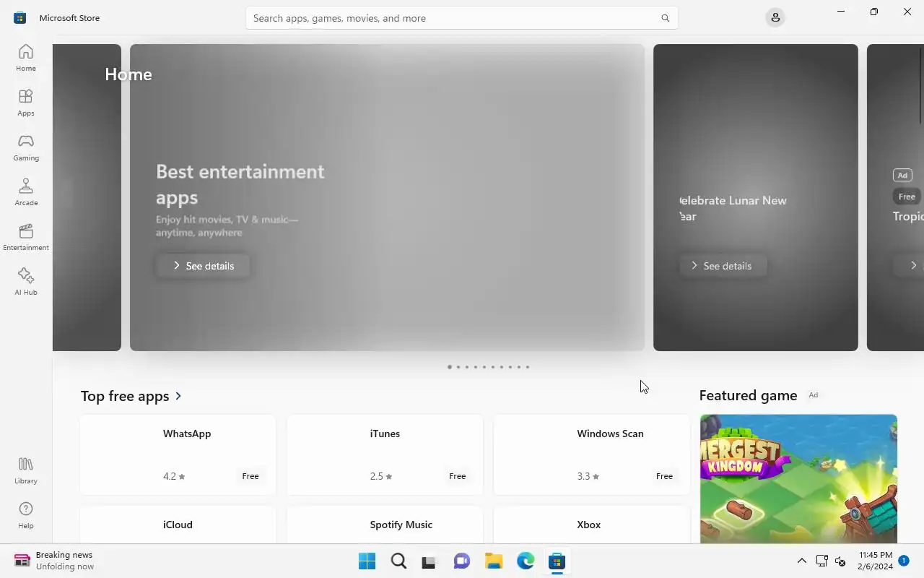Browse the Entertainment section
This screenshot has width=924, height=578.
click(x=26, y=237)
